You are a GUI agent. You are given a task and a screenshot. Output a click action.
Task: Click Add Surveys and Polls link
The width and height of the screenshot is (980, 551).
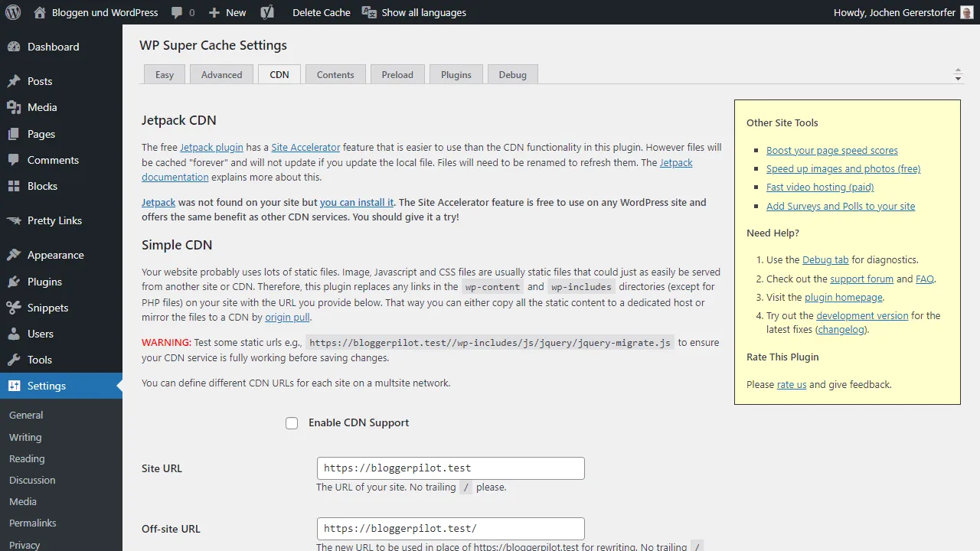coord(841,206)
